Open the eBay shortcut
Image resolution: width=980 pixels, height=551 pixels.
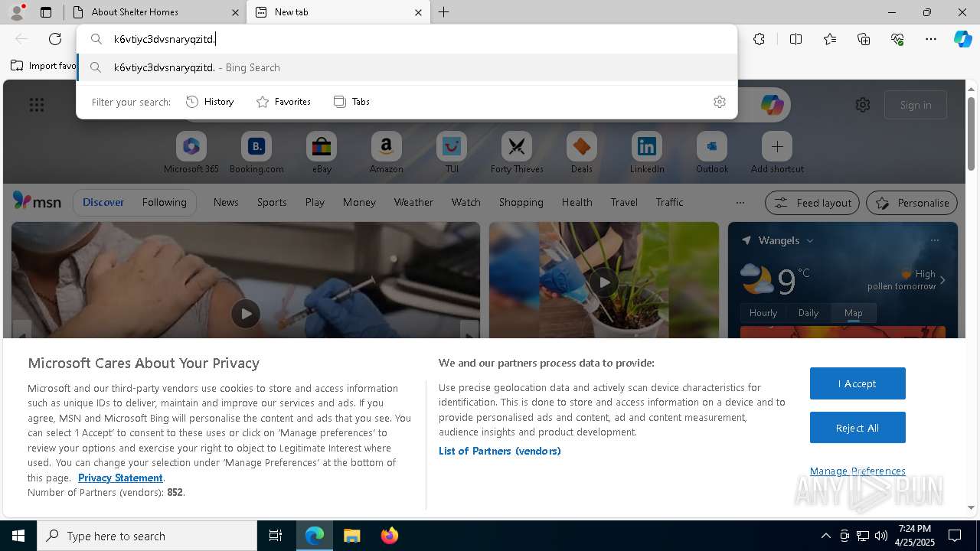(x=322, y=152)
